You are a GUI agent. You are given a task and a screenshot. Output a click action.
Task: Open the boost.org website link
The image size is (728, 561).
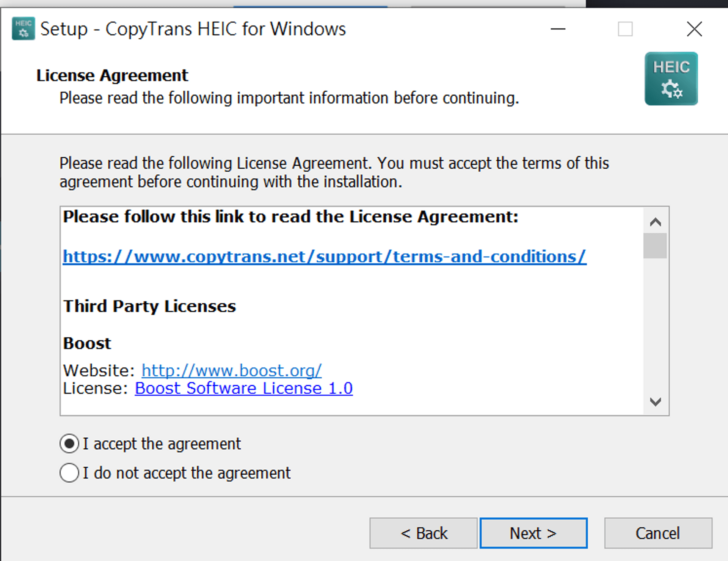pyautogui.click(x=231, y=370)
